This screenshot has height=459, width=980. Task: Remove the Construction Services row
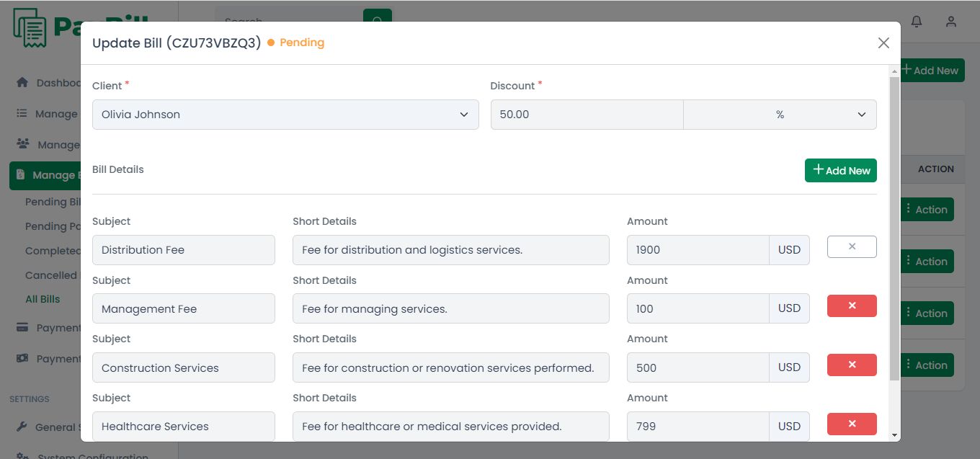[852, 365]
